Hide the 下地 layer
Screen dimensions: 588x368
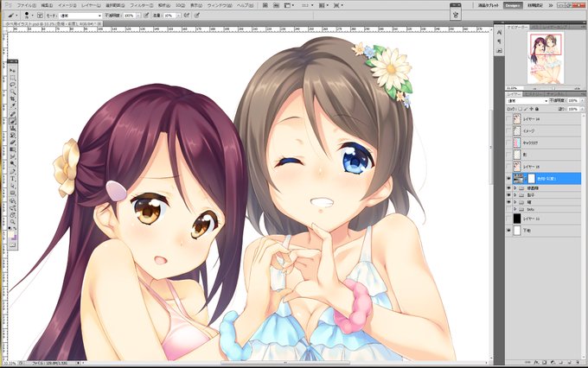[x=508, y=231]
